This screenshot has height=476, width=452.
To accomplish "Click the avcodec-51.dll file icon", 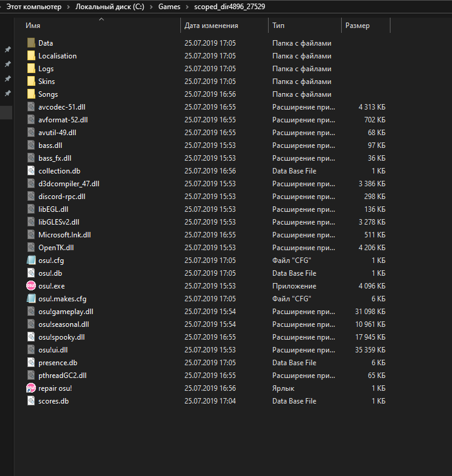I will coord(31,107).
